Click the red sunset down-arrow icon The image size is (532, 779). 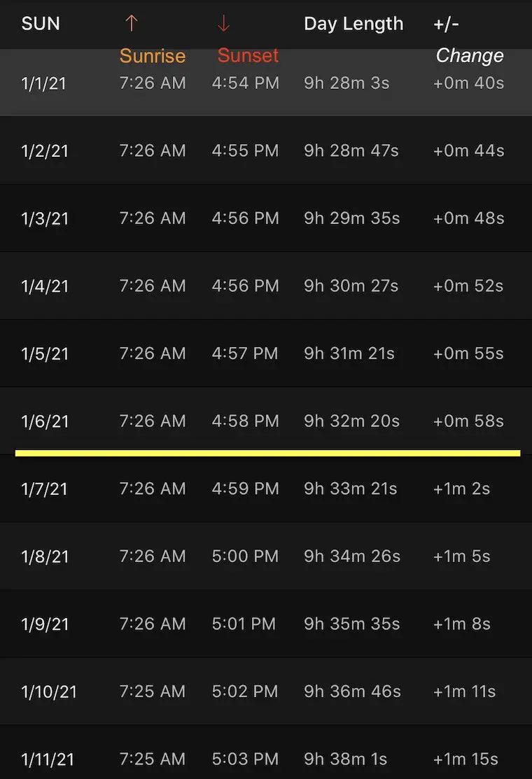pos(223,23)
